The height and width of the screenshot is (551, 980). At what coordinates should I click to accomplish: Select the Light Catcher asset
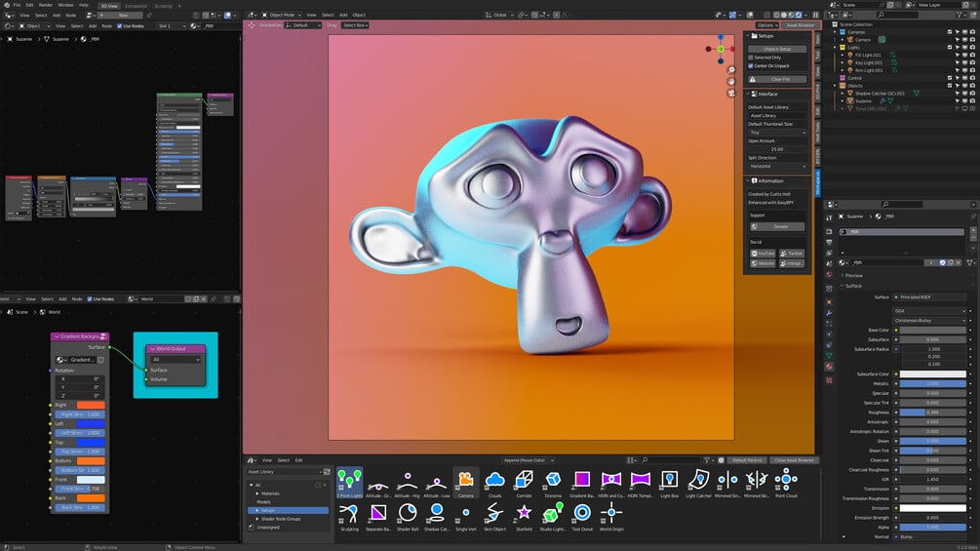pos(698,482)
